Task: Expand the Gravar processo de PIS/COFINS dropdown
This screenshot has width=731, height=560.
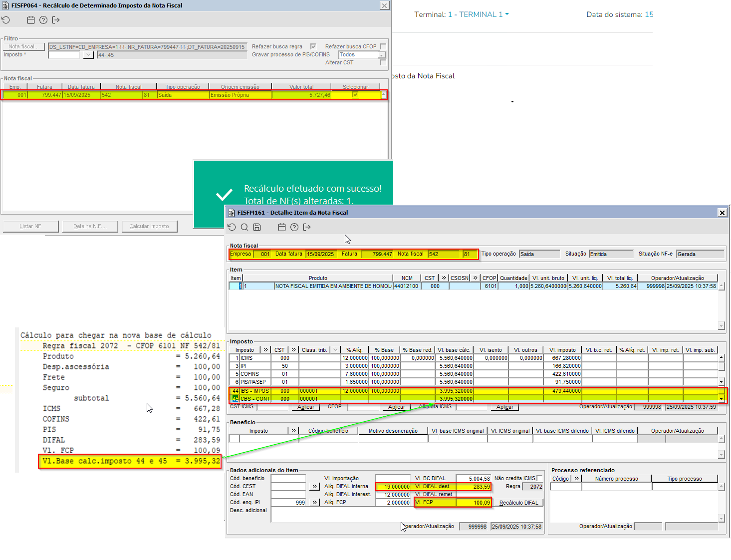Action: pyautogui.click(x=382, y=55)
